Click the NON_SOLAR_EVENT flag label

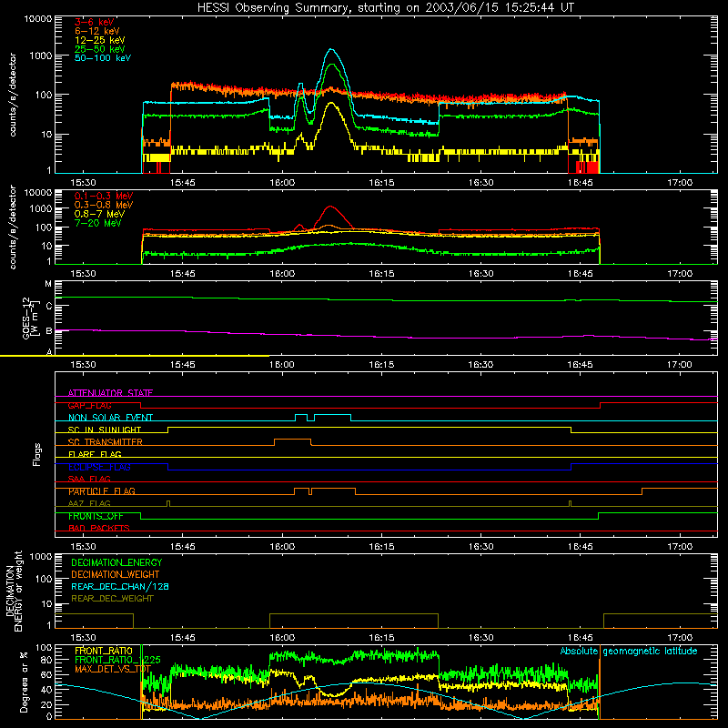click(x=110, y=418)
